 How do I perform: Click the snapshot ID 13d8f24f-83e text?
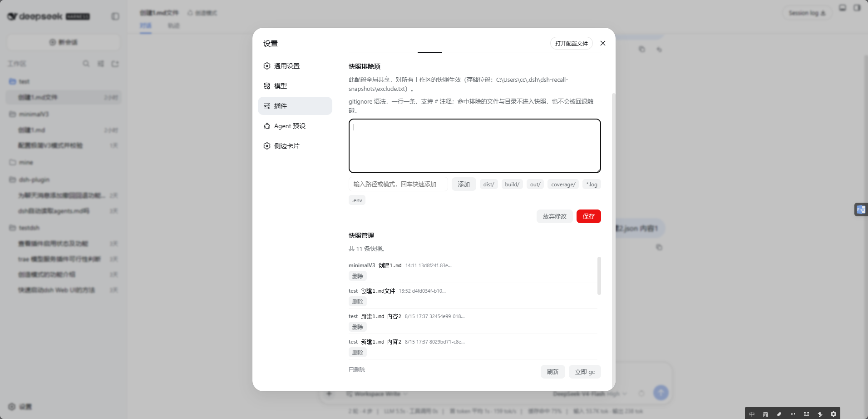point(435,265)
